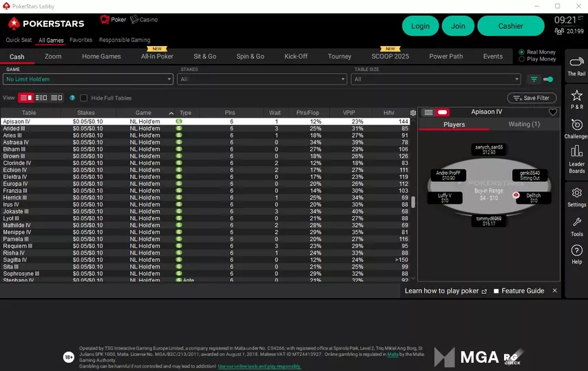Image resolution: width=588 pixels, height=371 pixels.
Task: Open the All-In Poker tab
Action: (157, 56)
